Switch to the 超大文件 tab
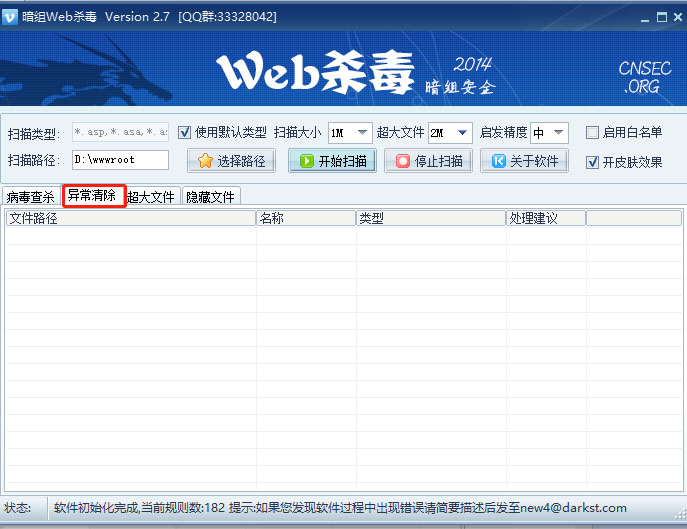687x529 pixels. tap(151, 197)
